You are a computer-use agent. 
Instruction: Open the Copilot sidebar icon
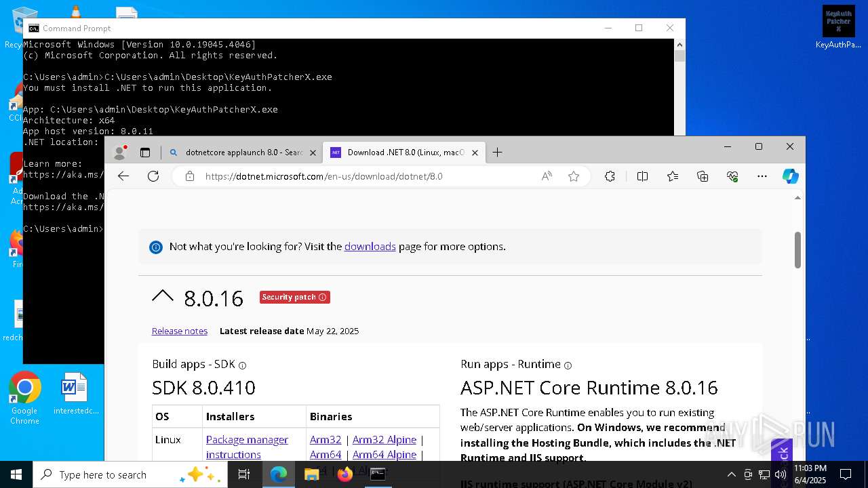click(x=791, y=176)
